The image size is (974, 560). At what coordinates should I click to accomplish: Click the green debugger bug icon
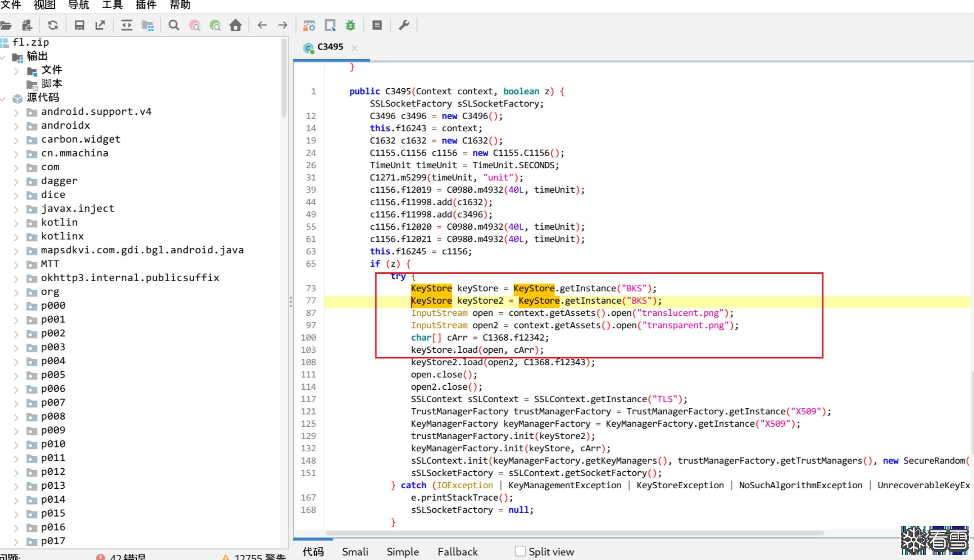(350, 25)
